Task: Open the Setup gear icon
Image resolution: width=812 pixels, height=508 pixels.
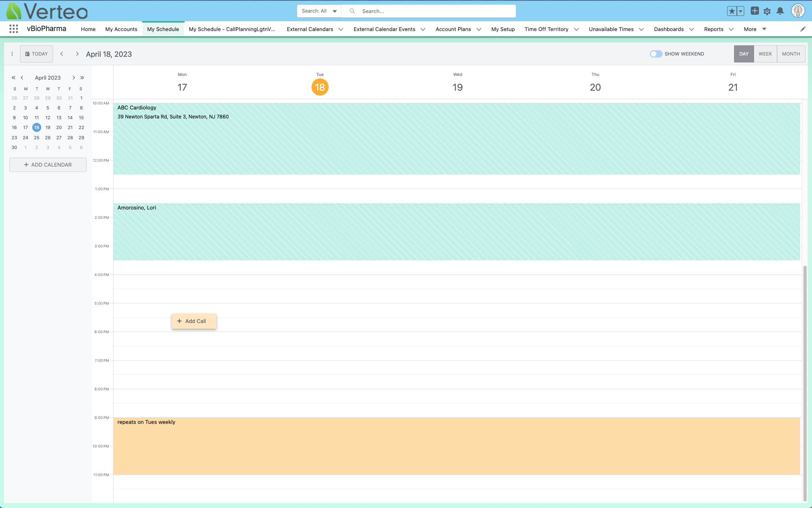Action: point(767,11)
